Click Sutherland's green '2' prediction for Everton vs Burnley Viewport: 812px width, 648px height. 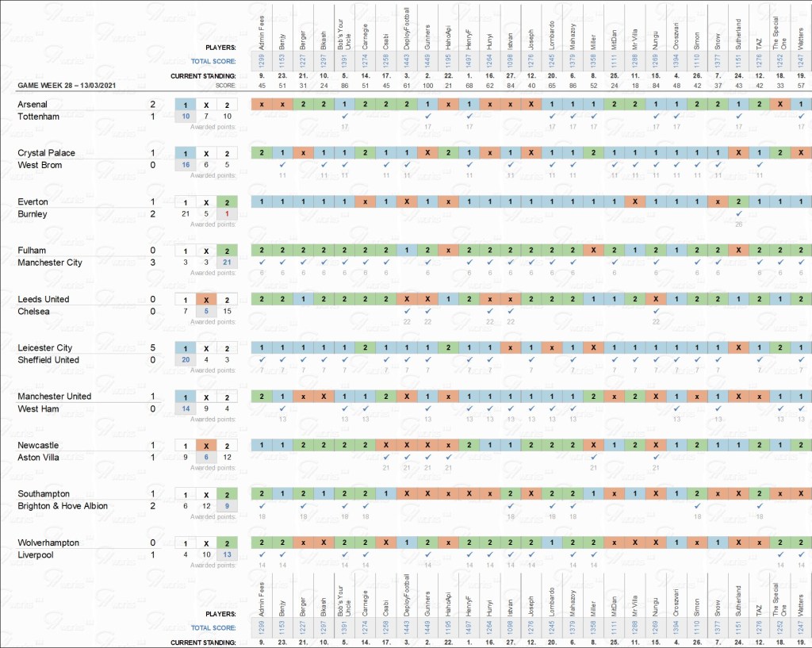pos(738,202)
